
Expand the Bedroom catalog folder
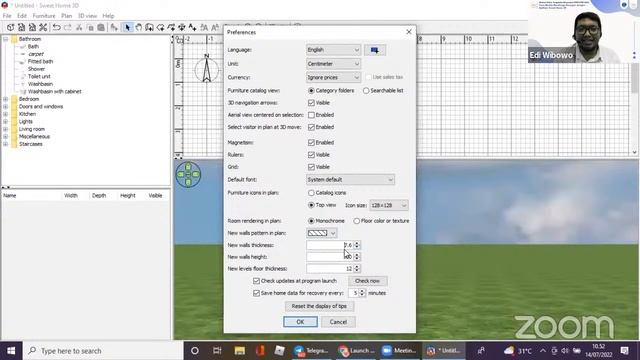pyautogui.click(x=6, y=99)
